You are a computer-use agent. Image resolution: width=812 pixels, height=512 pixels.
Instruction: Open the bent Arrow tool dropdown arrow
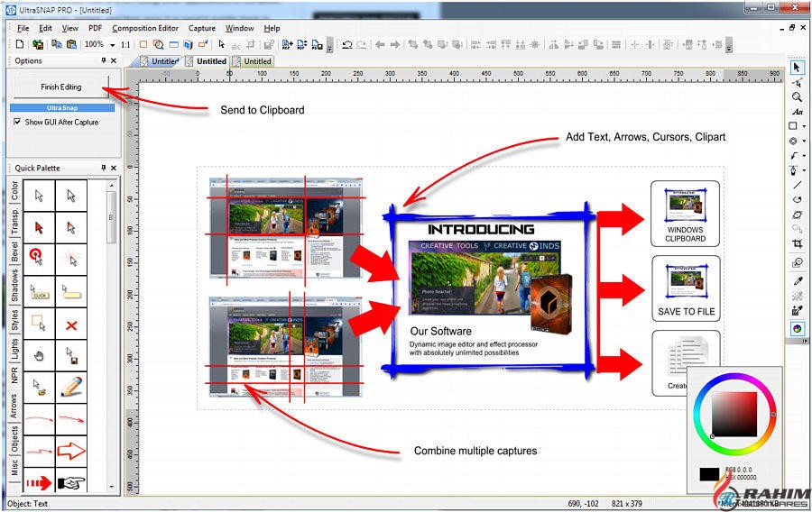tap(804, 155)
